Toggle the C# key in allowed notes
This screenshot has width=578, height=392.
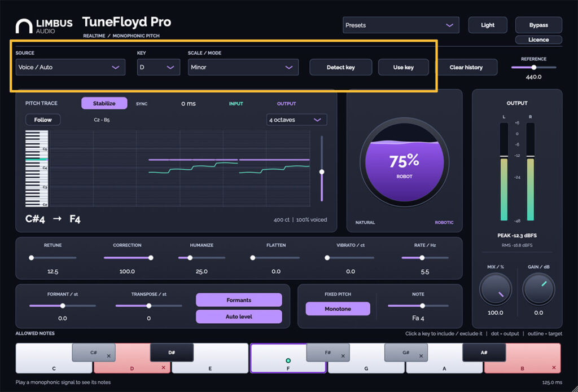pyautogui.click(x=94, y=353)
